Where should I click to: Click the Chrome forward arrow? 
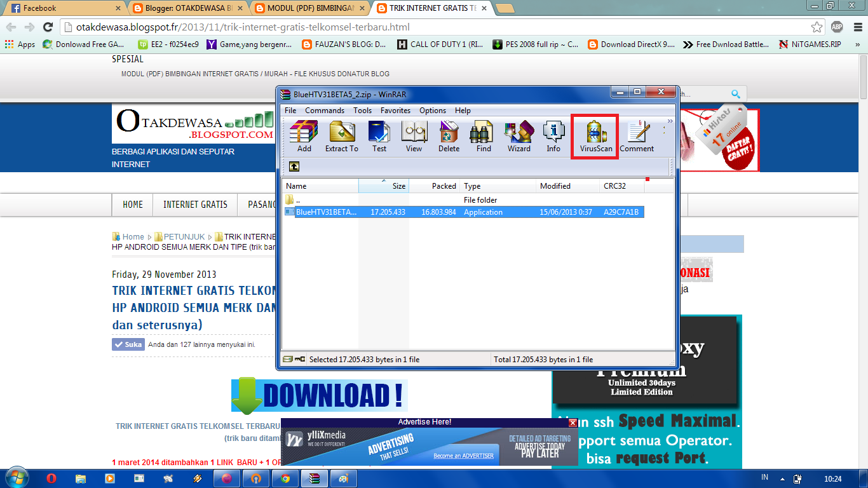point(29,27)
